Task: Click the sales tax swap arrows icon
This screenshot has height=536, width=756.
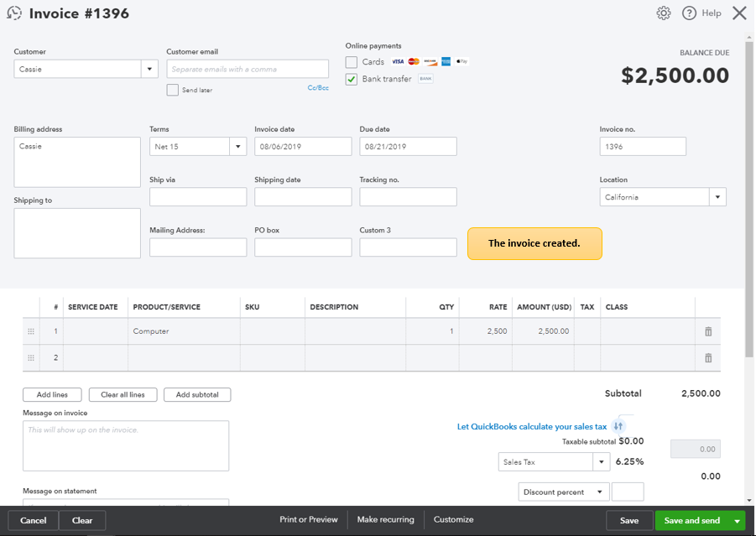Action: pos(618,426)
